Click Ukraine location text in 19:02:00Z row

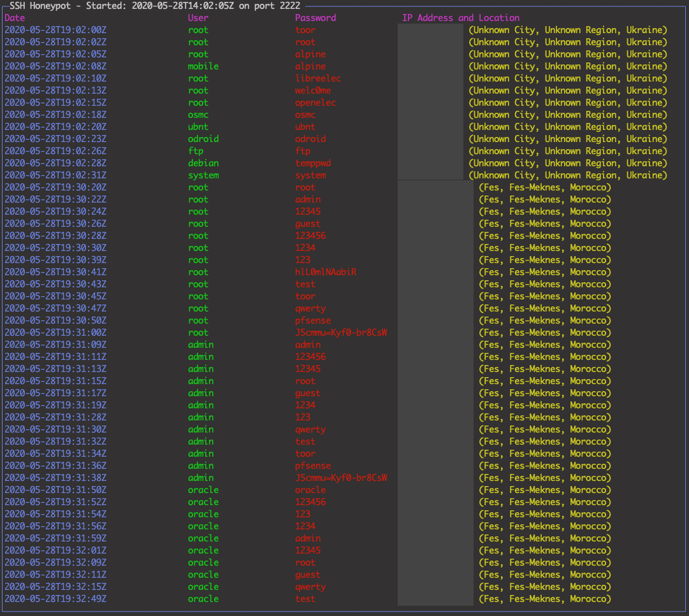tap(568, 30)
